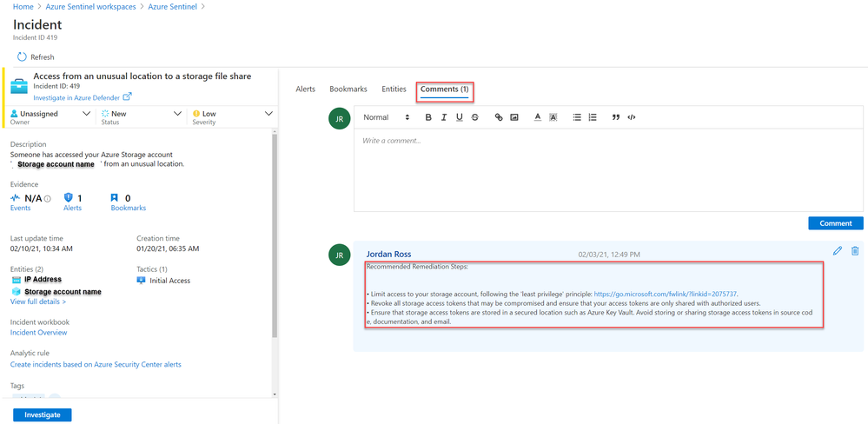This screenshot has height=424, width=868.
Task: Open Investigate in Azure Defender link
Action: click(76, 97)
